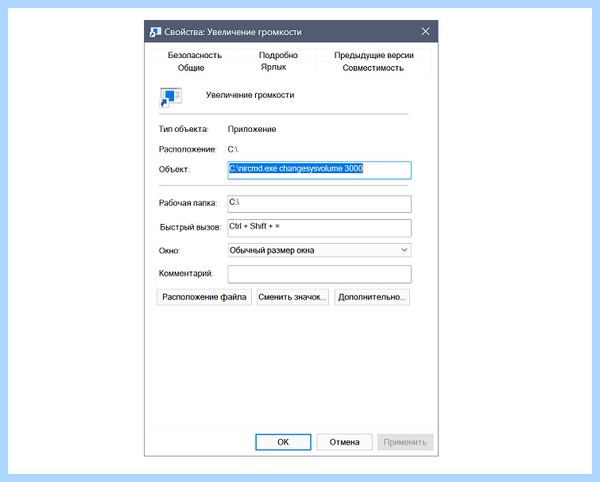600x482 pixels.
Task: Click the Дополнительно button
Action: [372, 297]
